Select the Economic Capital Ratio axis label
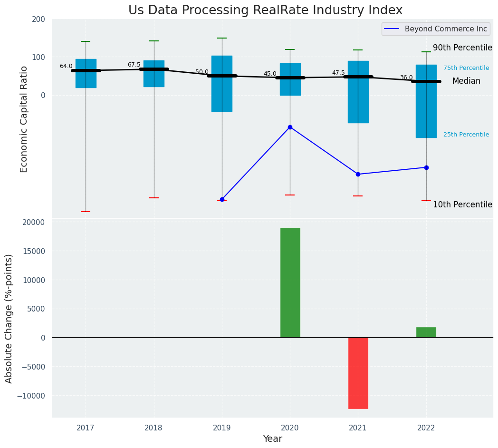This screenshot has height=448, width=498. pos(24,119)
